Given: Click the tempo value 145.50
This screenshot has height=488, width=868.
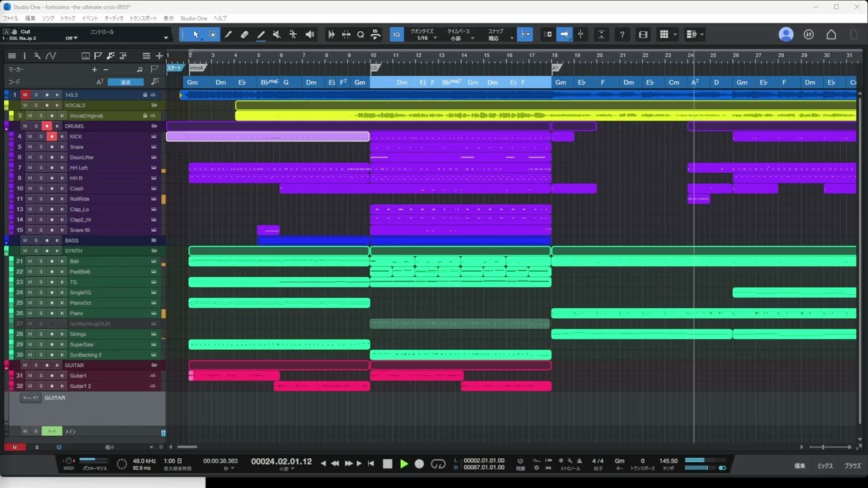Looking at the screenshot, I should tap(668, 461).
